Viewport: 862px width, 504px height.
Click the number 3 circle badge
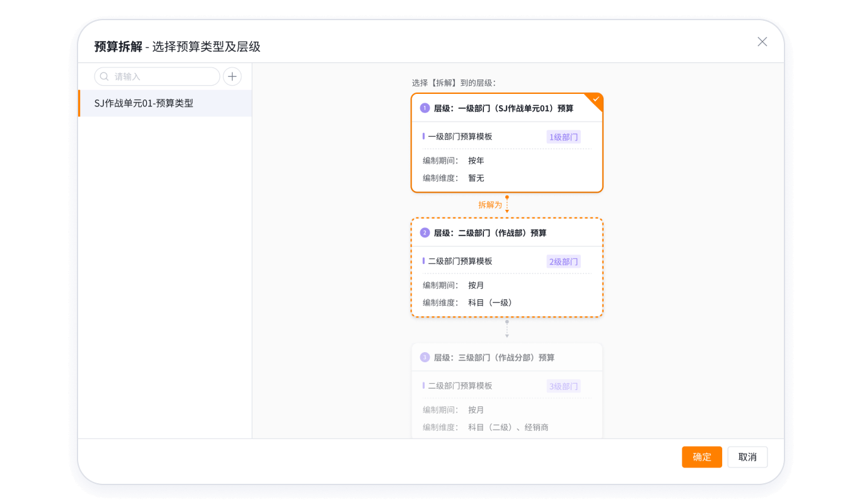(425, 358)
